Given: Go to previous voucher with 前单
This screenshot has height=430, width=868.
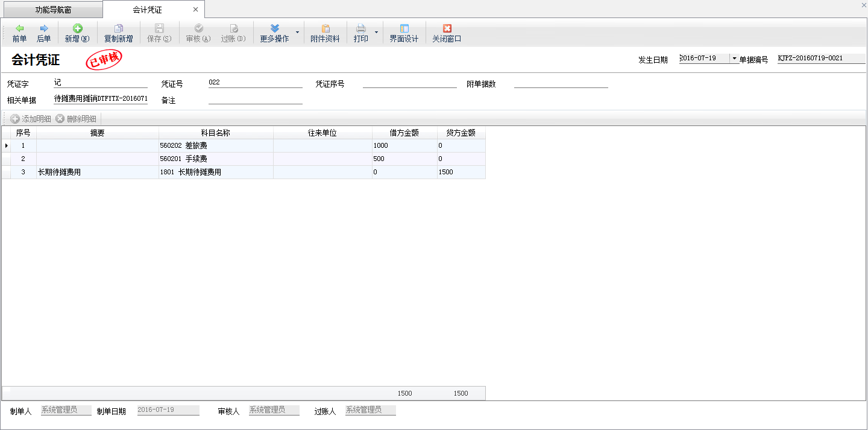Looking at the screenshot, I should [19, 29].
